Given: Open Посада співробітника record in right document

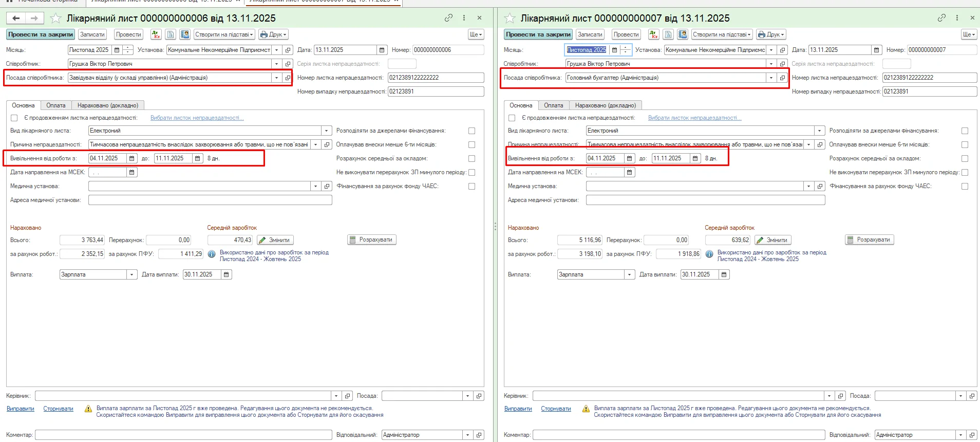Looking at the screenshot, I should coord(782,78).
